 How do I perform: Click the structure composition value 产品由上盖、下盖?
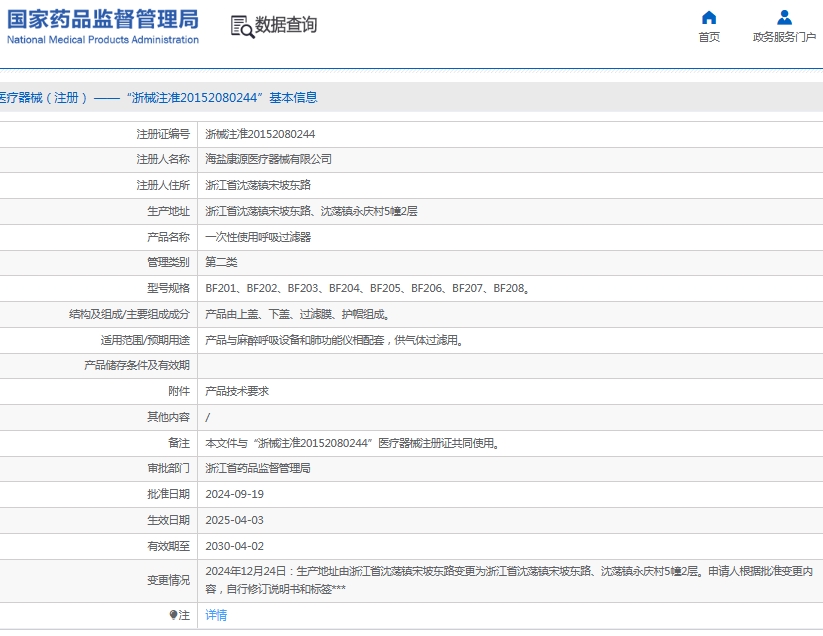298,314
